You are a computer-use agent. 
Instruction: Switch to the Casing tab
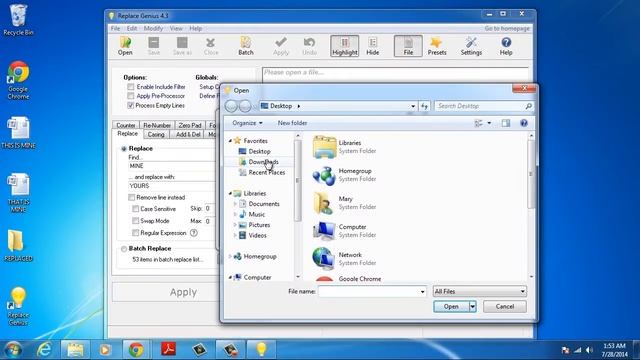[x=156, y=134]
